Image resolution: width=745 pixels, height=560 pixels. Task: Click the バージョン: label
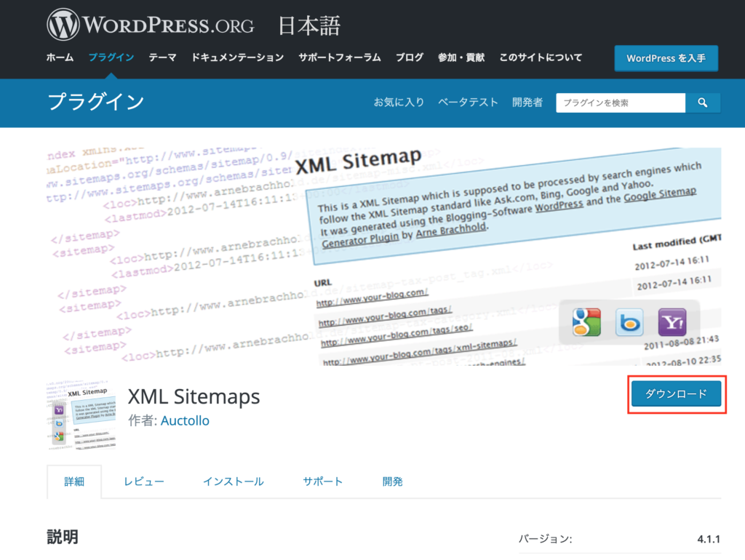(x=546, y=539)
